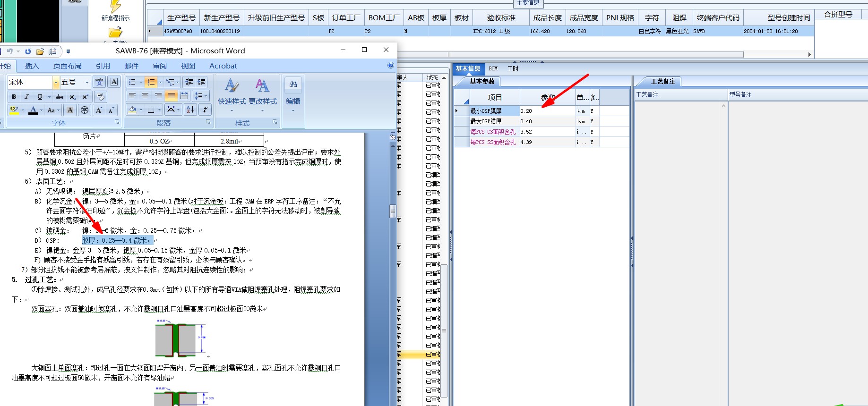Switch to the 审阅 ribbon tab
Image resolution: width=868 pixels, height=406 pixels.
[160, 66]
